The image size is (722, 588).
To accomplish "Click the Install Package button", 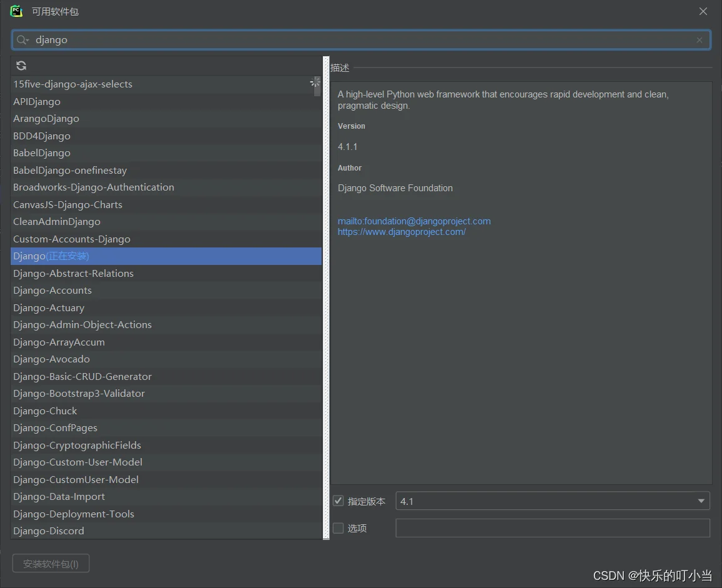I will [x=51, y=564].
